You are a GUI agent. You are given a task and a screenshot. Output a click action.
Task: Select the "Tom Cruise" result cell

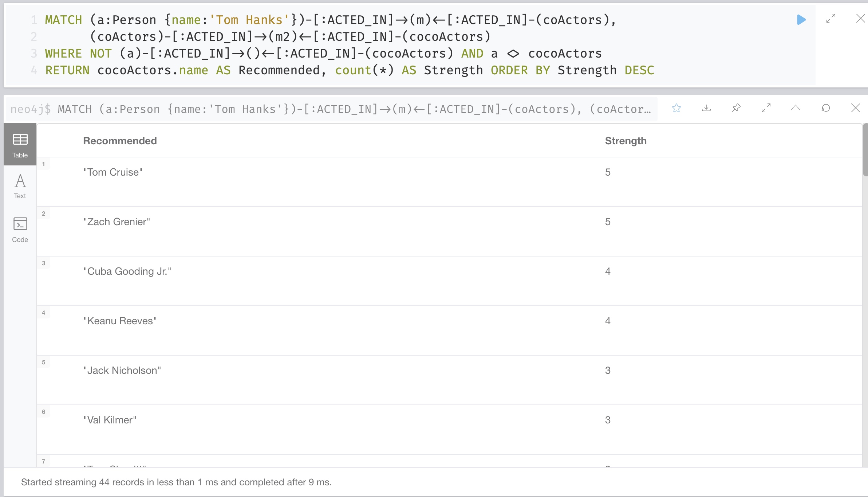113,172
